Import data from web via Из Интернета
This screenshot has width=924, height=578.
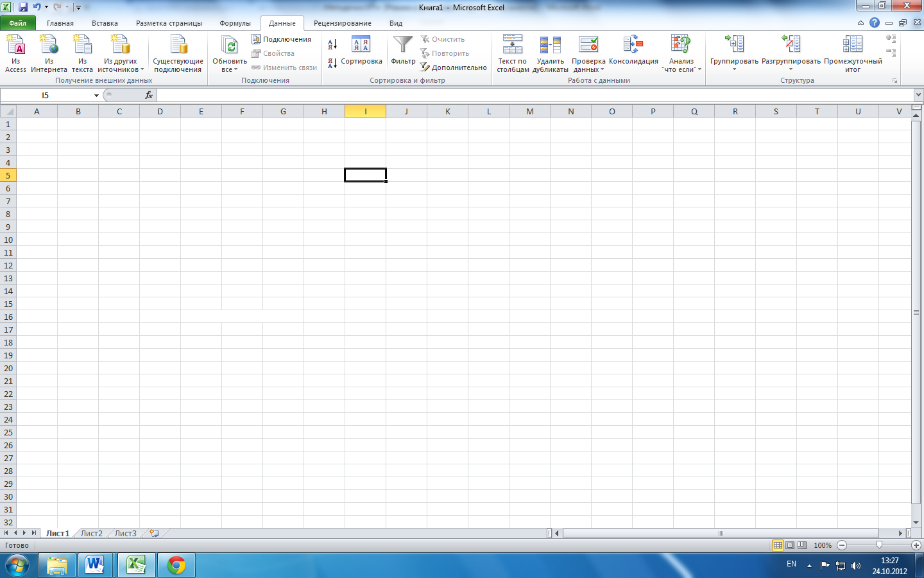(x=49, y=53)
